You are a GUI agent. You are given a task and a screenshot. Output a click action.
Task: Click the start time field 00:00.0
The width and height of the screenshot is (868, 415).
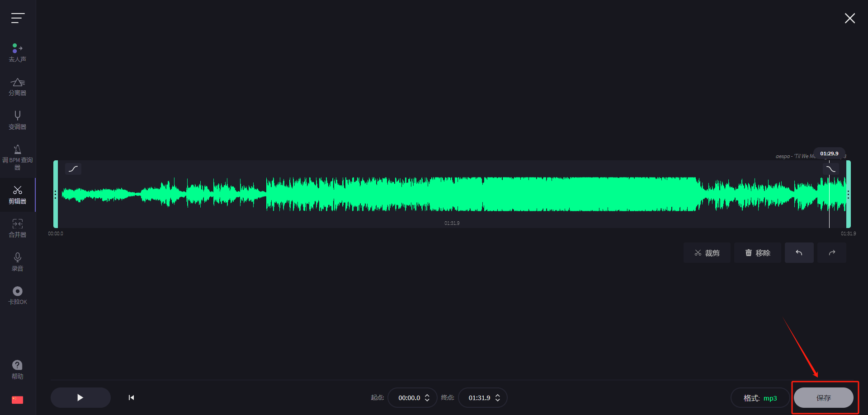pyautogui.click(x=409, y=398)
